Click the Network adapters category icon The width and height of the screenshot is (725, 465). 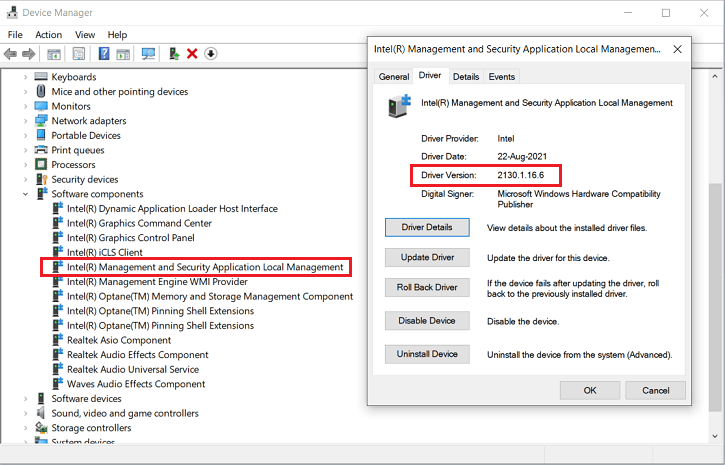click(x=41, y=121)
